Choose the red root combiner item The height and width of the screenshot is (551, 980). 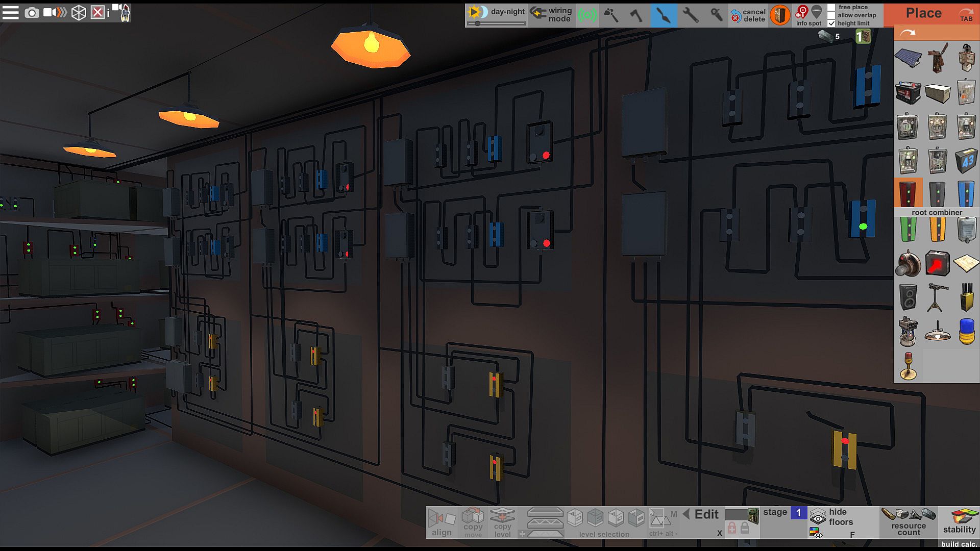[x=908, y=193]
